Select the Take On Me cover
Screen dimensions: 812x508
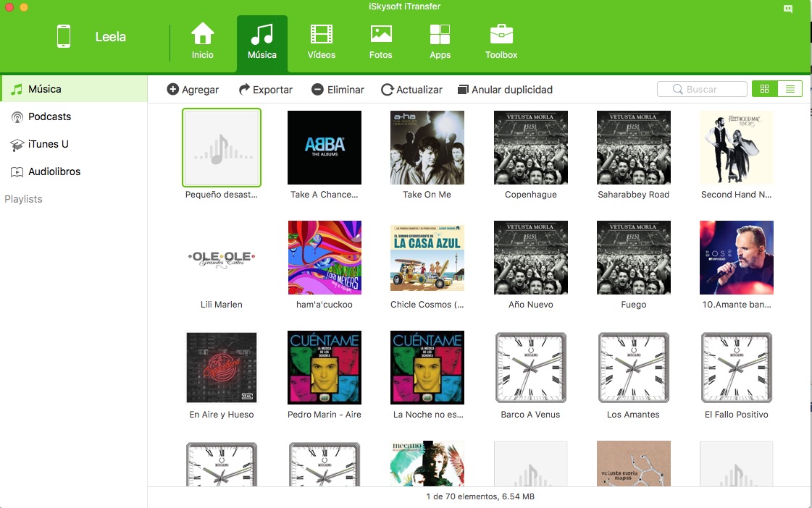[427, 148]
